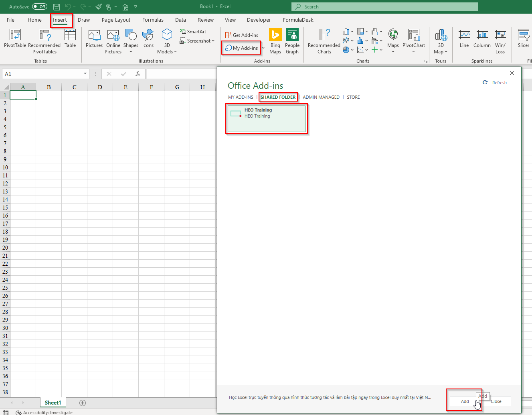
Task: Switch to the Formulas tab
Action: (x=153, y=20)
